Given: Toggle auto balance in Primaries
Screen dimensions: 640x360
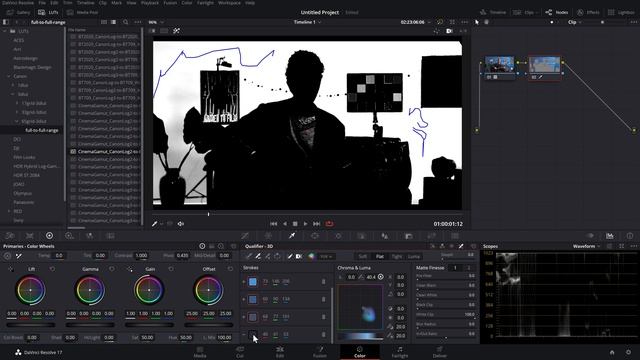Looking at the screenshot, I should click(x=7, y=256).
